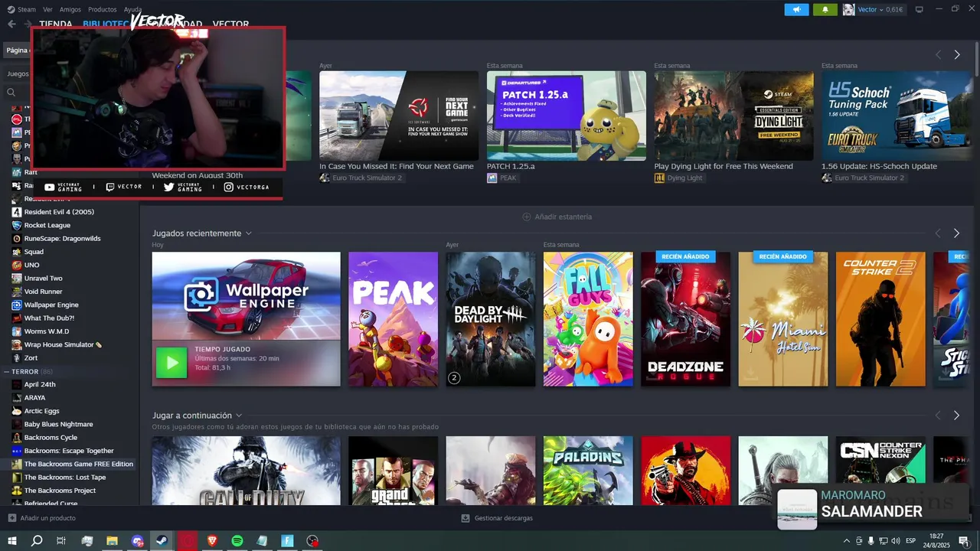Open the Steam announcements megaphone button
The image size is (980, 551).
[796, 10]
